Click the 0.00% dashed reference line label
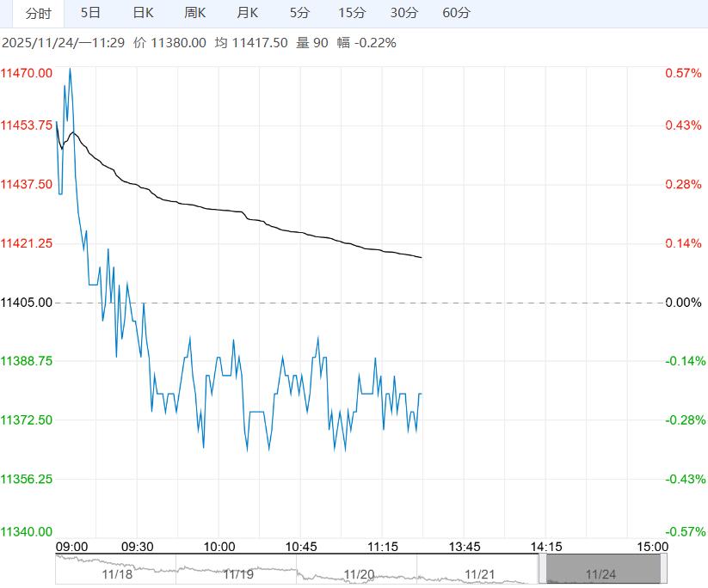This screenshot has width=708, height=588. [x=683, y=303]
